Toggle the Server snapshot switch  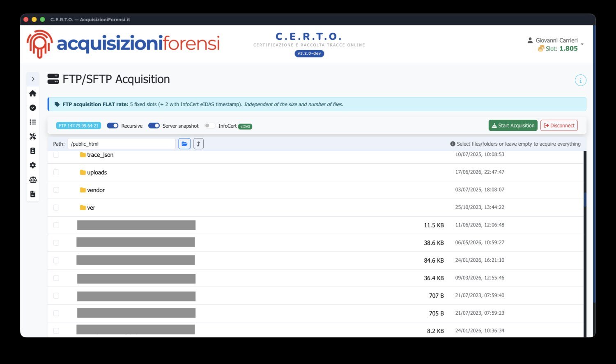click(154, 126)
